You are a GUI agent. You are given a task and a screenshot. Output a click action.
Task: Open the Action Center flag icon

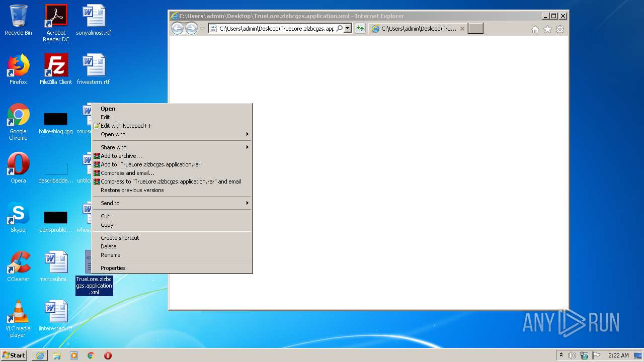pos(596,355)
